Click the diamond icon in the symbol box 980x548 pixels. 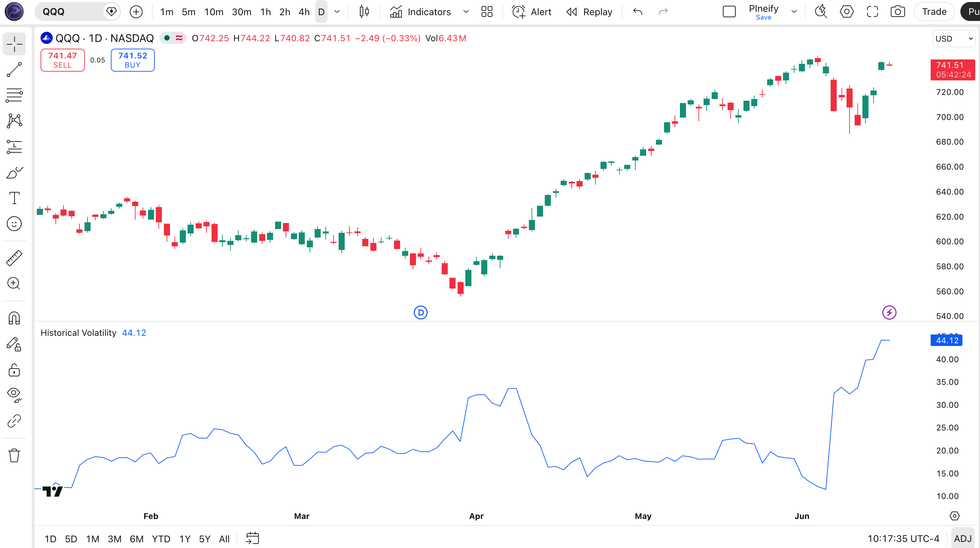pyautogui.click(x=112, y=12)
